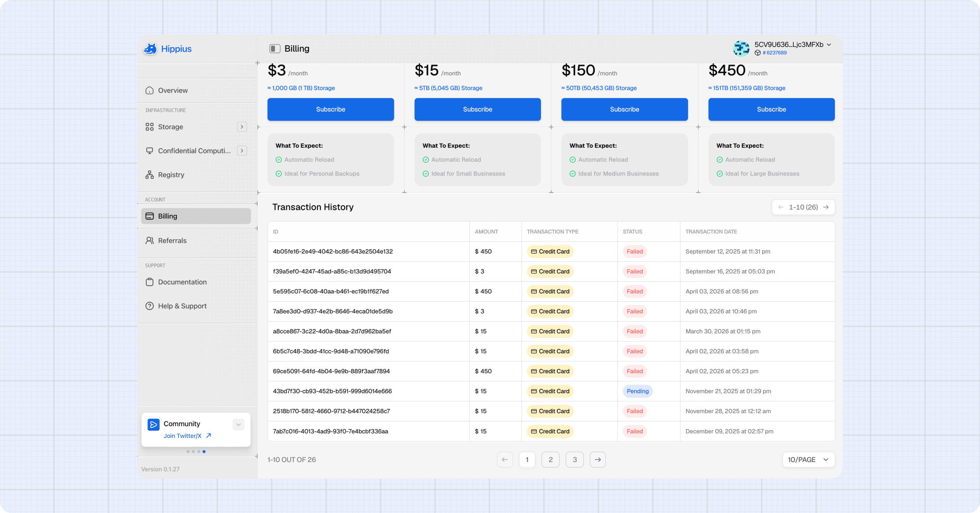Click the Storage grid icon

coord(150,127)
